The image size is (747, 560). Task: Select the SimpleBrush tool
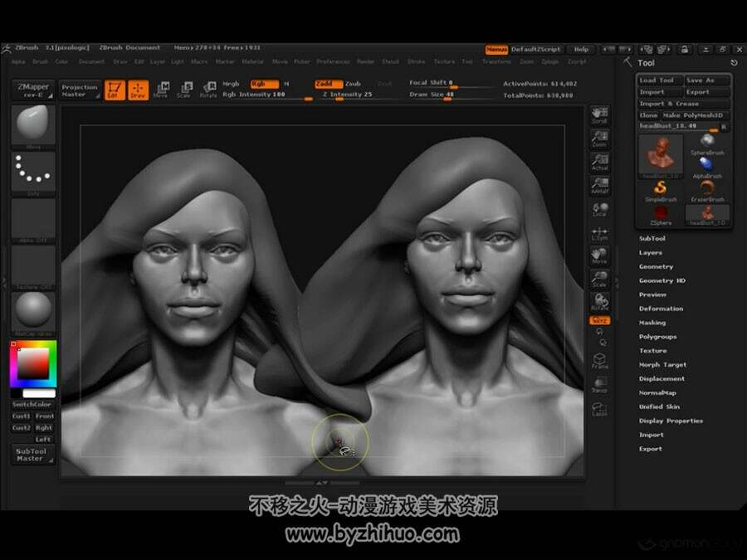click(x=661, y=191)
